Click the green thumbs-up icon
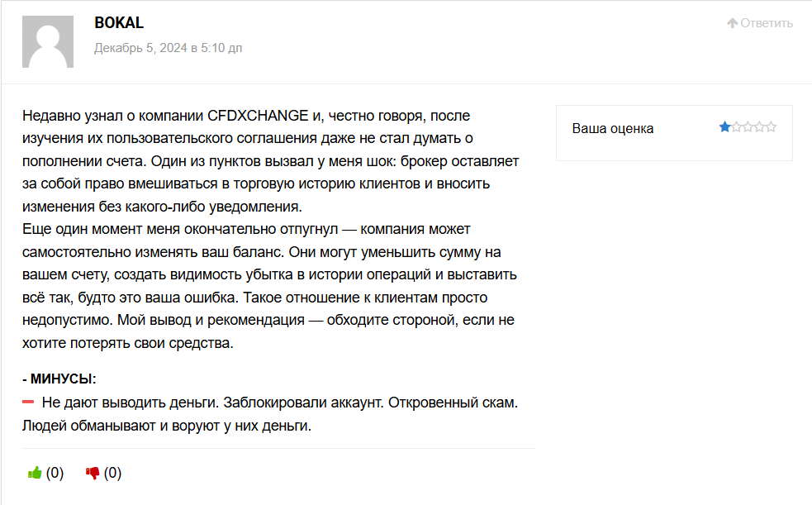Image resolution: width=812 pixels, height=505 pixels. [35, 474]
